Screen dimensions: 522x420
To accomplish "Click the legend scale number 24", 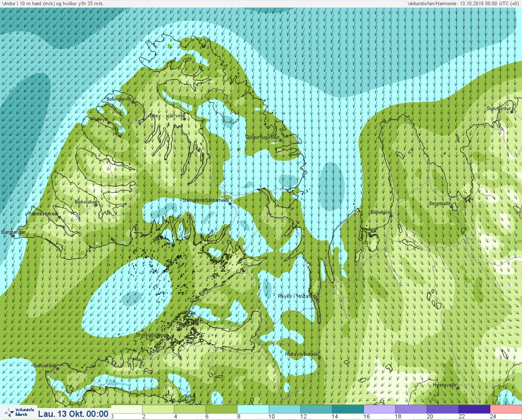I will [x=493, y=416].
